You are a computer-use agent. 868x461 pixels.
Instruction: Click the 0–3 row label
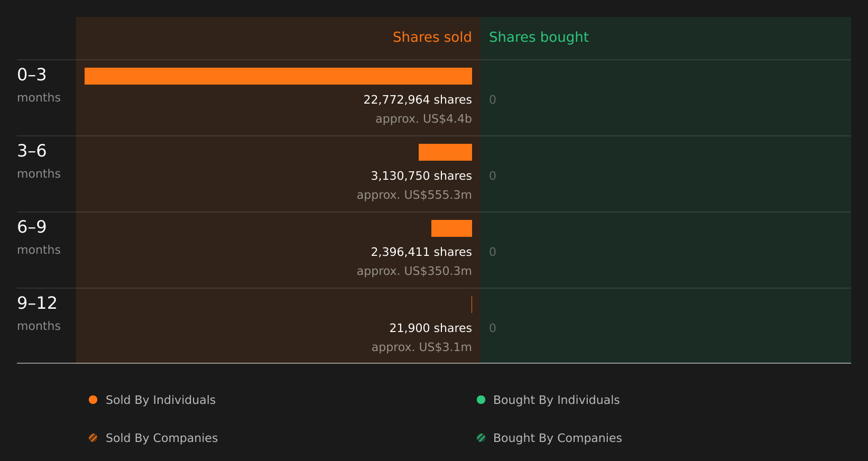click(32, 75)
